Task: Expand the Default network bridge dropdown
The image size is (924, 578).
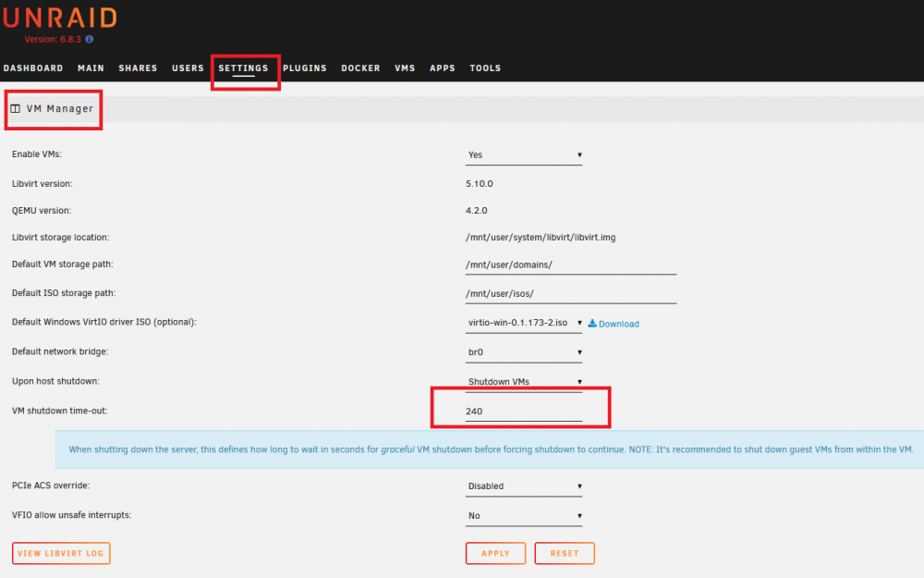Action: (x=524, y=352)
